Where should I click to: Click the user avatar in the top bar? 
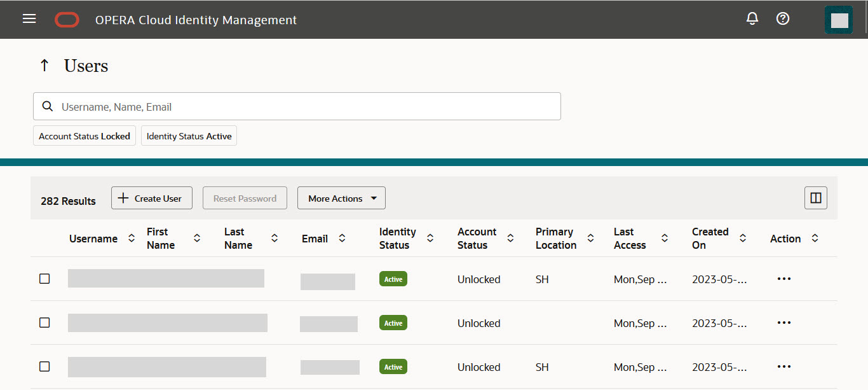click(838, 19)
